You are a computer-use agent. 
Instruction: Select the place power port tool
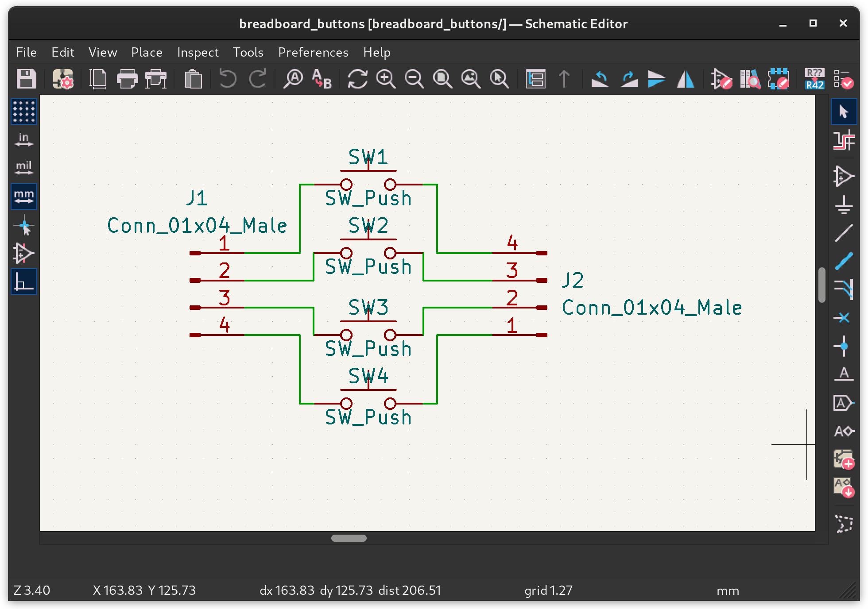[x=844, y=205]
